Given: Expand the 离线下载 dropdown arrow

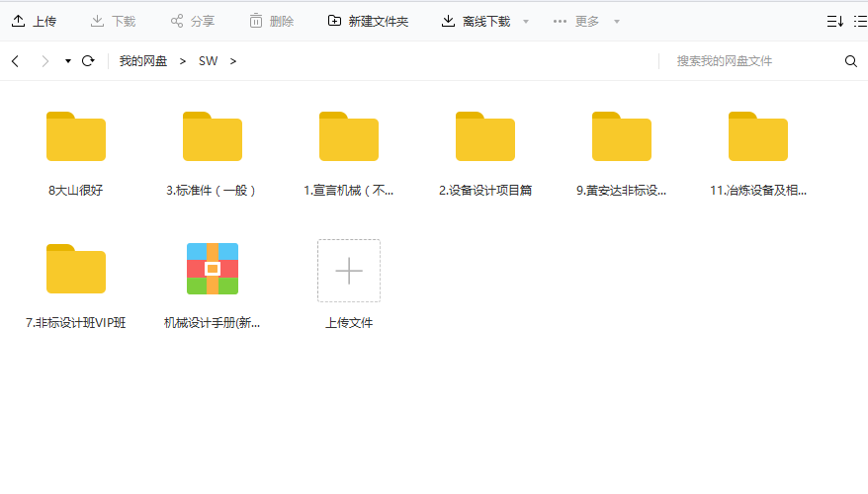Looking at the screenshot, I should 526,22.
